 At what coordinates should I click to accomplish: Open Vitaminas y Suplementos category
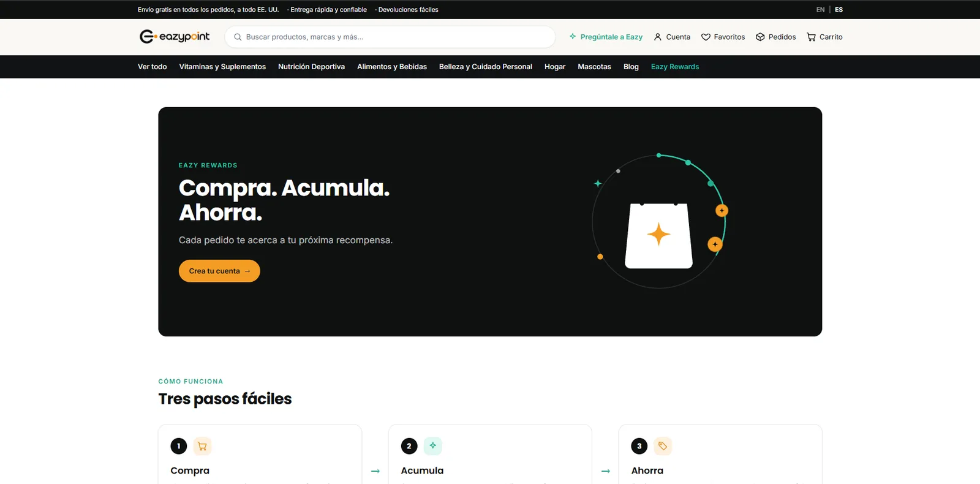pos(222,67)
